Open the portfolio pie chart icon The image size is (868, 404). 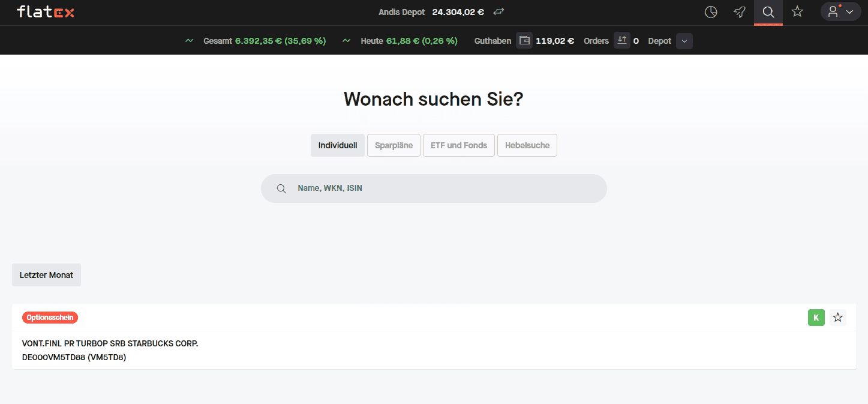pos(711,12)
